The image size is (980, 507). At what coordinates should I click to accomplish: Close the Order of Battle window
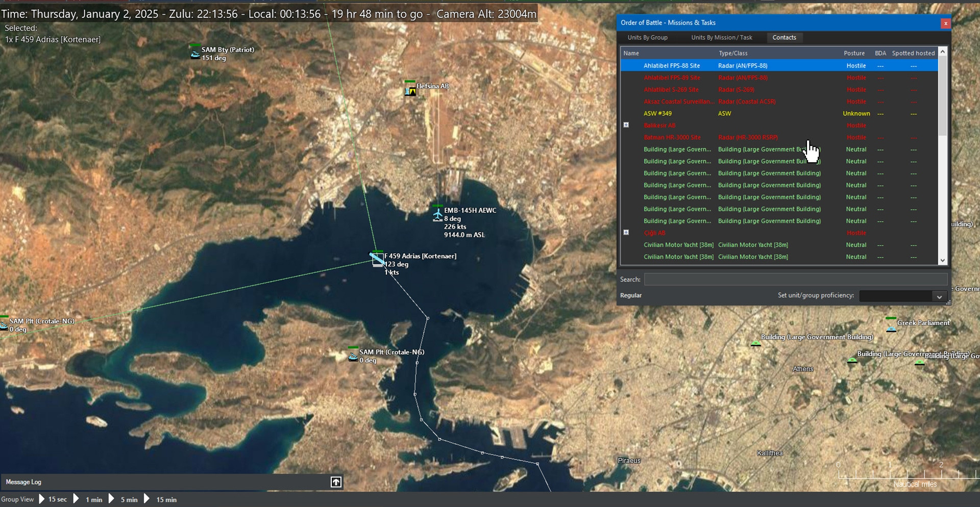pyautogui.click(x=945, y=23)
